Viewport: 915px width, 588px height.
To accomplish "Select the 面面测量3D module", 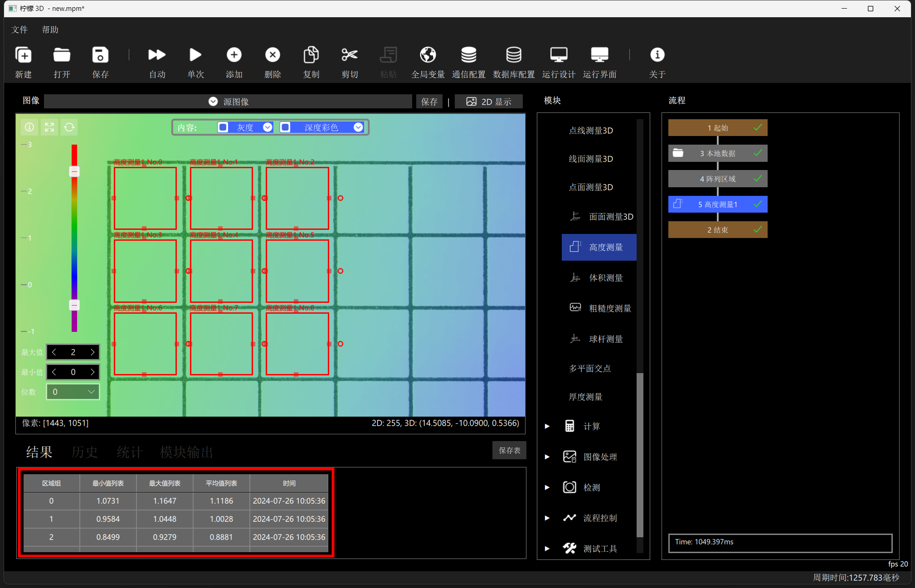I will [x=599, y=217].
